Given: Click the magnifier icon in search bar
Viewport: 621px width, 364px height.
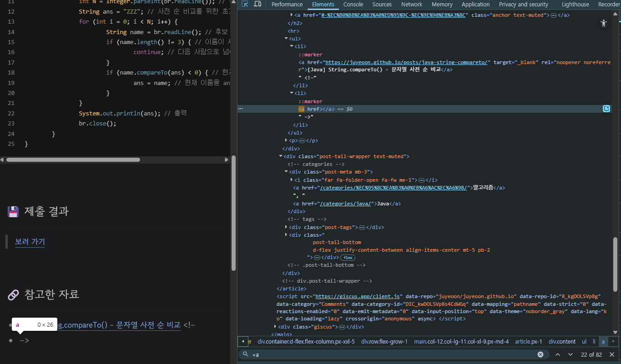Looking at the screenshot, I should click(x=245, y=354).
